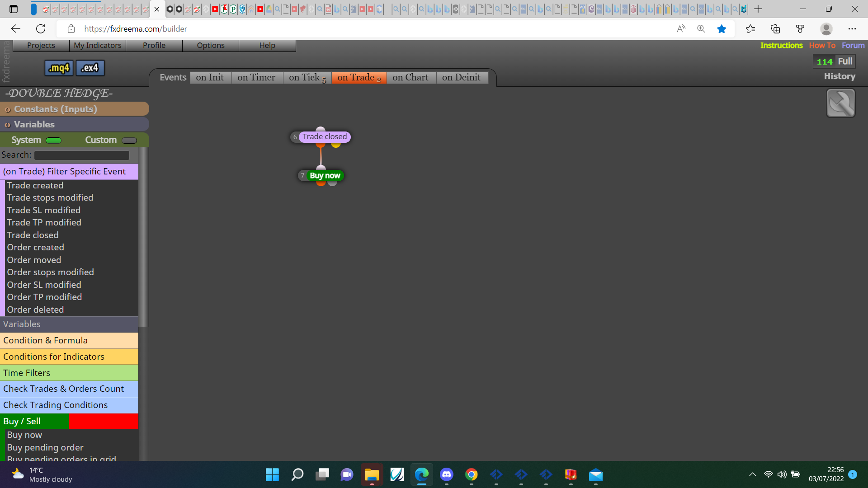
Task: Click the zoom magnifier in address bar
Action: click(x=701, y=29)
